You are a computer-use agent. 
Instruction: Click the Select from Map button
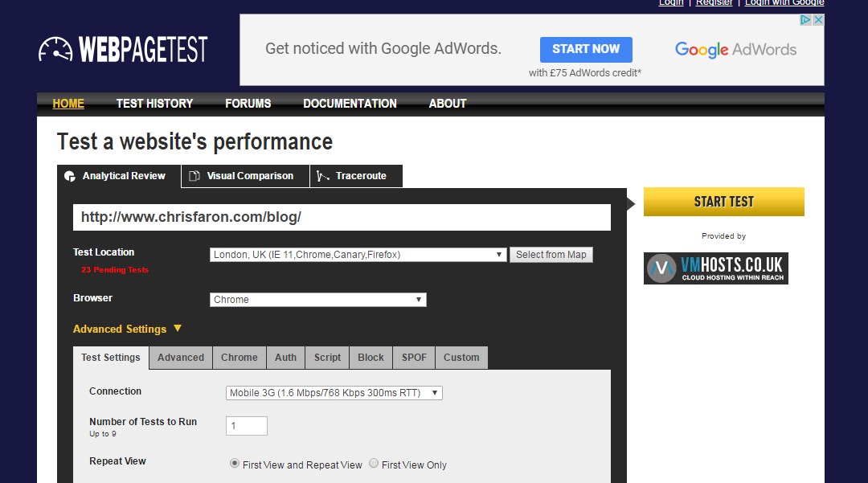(x=551, y=255)
